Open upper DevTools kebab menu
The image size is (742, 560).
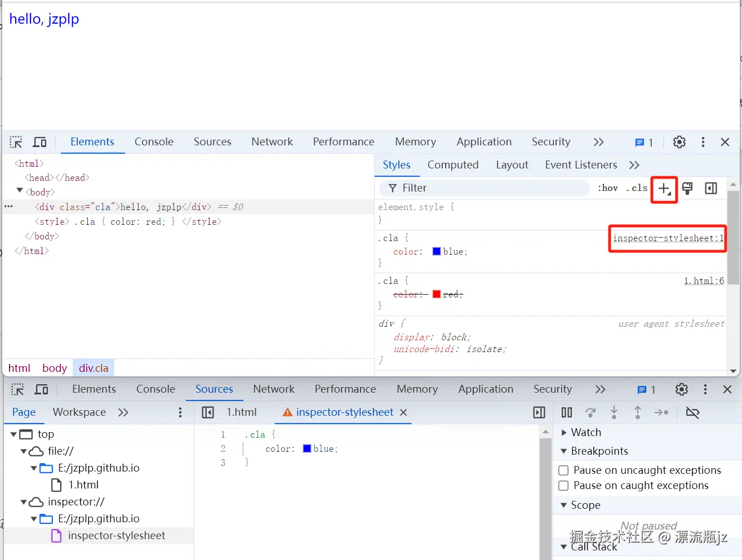(x=703, y=142)
